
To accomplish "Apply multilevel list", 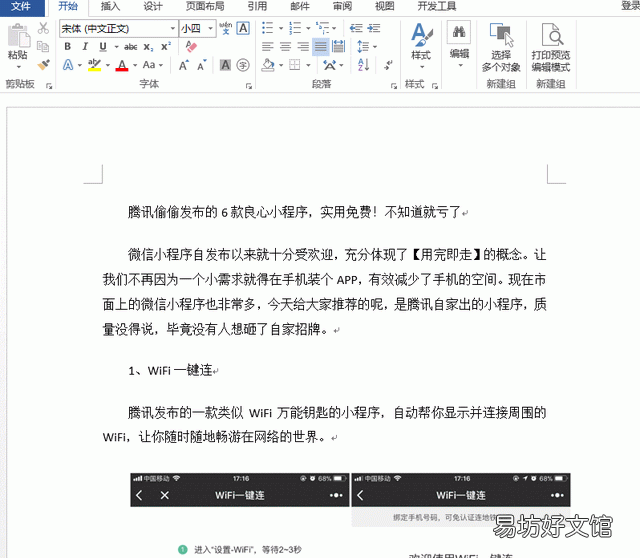I will point(323,28).
